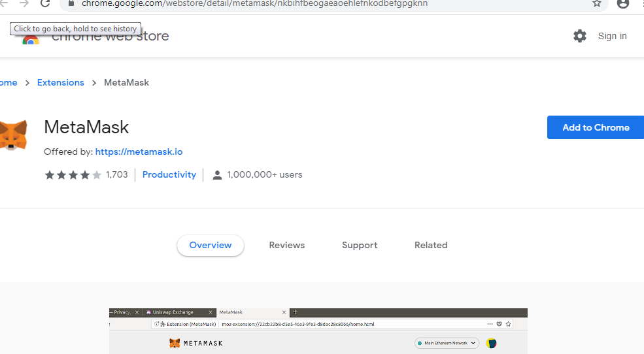Click the 1,000,000+ users text
The image size is (644, 354).
click(265, 175)
